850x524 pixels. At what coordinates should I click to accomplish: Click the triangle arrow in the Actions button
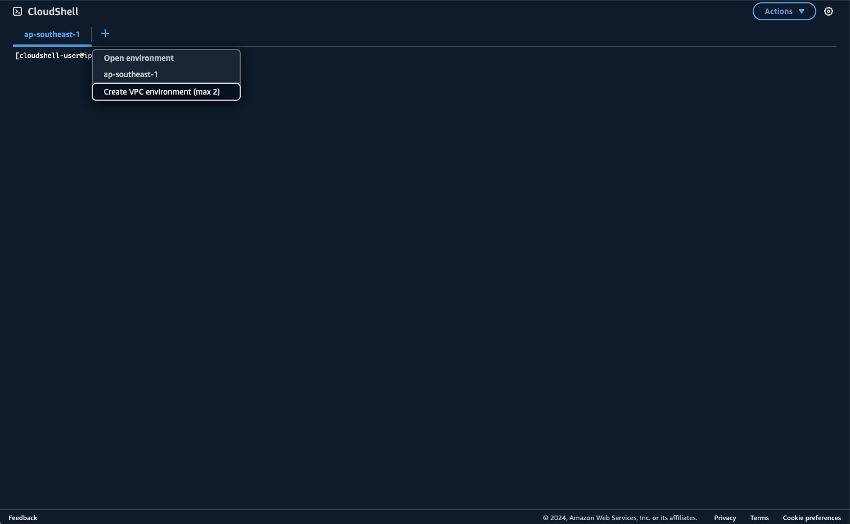pyautogui.click(x=801, y=12)
